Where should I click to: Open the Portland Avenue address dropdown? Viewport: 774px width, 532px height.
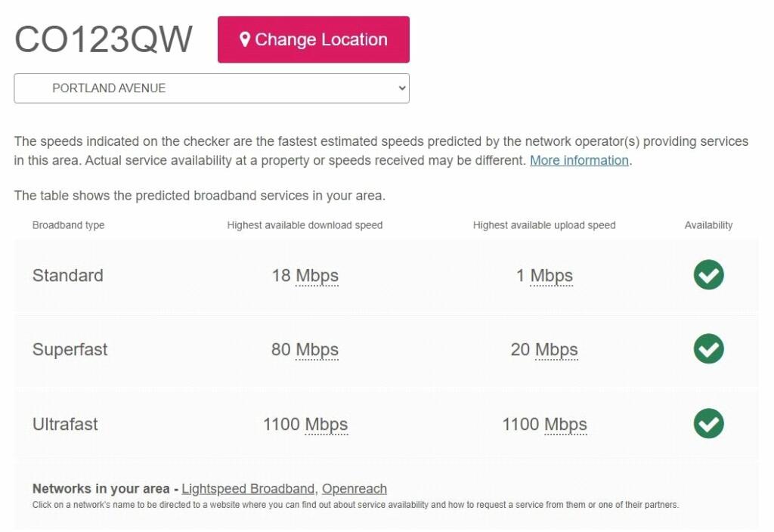click(212, 88)
